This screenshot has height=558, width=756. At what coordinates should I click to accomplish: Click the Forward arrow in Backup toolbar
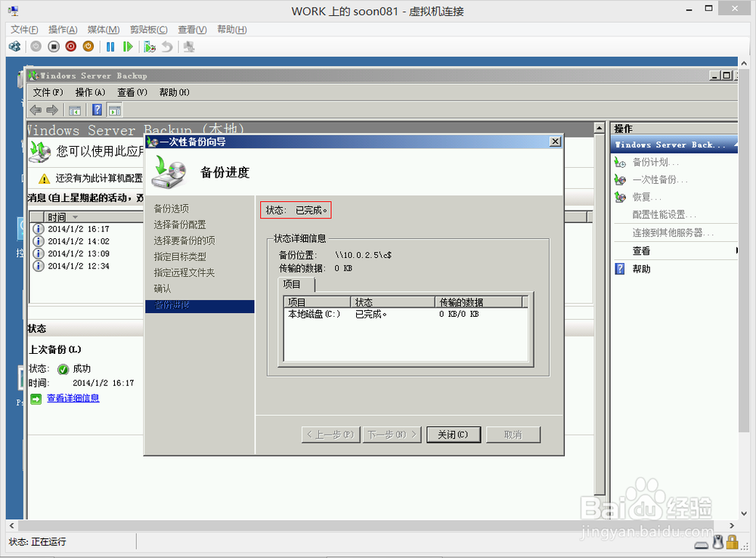coord(52,110)
